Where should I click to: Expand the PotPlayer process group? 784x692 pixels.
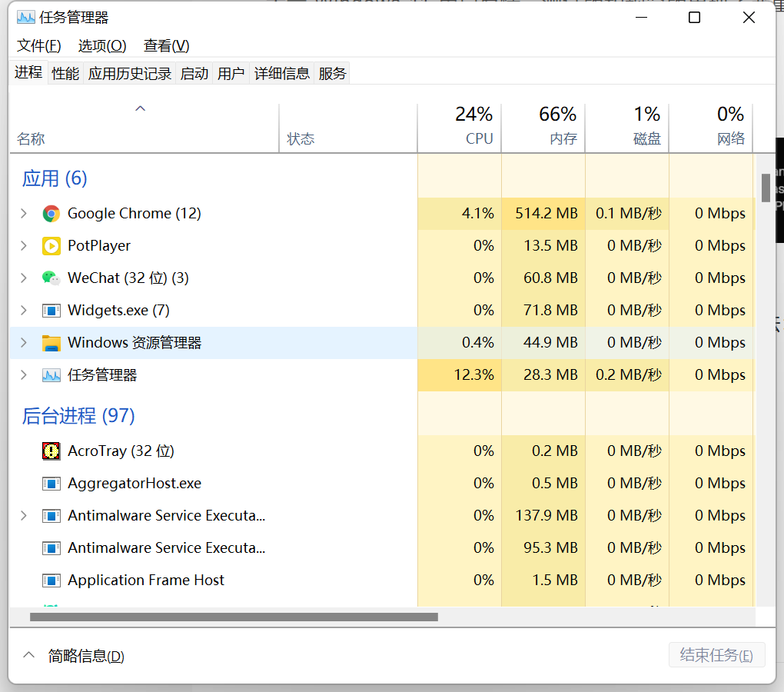[24, 245]
